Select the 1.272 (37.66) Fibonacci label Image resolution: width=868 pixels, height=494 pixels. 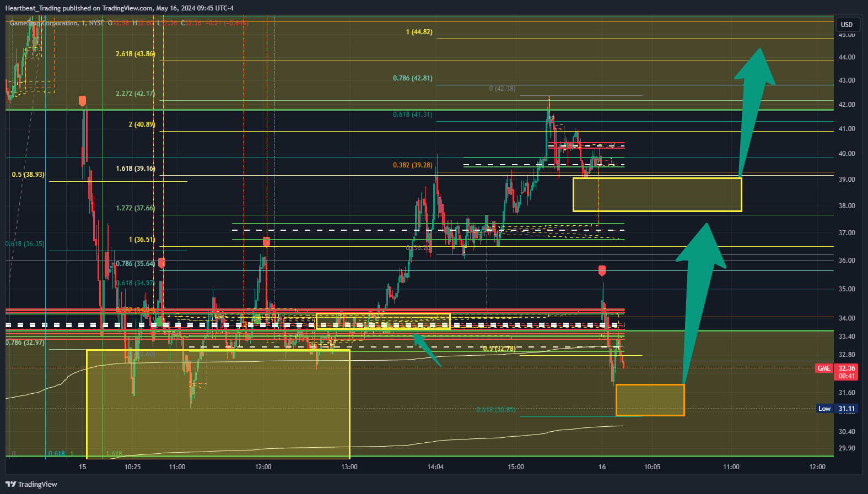[x=136, y=208]
